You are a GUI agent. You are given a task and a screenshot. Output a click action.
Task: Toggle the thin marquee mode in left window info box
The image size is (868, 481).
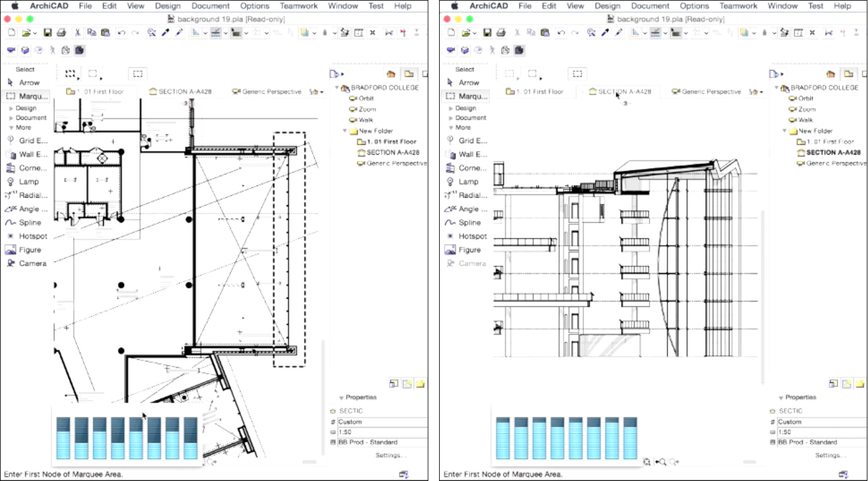tap(92, 74)
